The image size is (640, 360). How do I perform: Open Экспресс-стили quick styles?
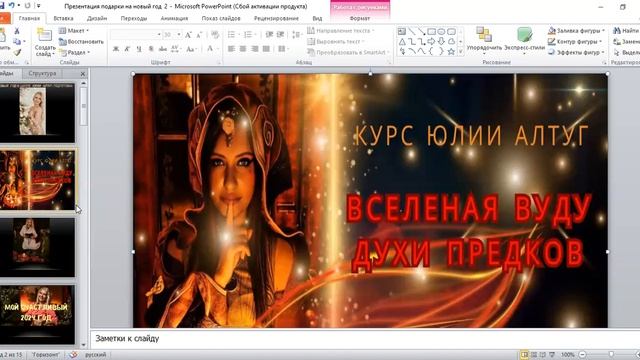524,41
